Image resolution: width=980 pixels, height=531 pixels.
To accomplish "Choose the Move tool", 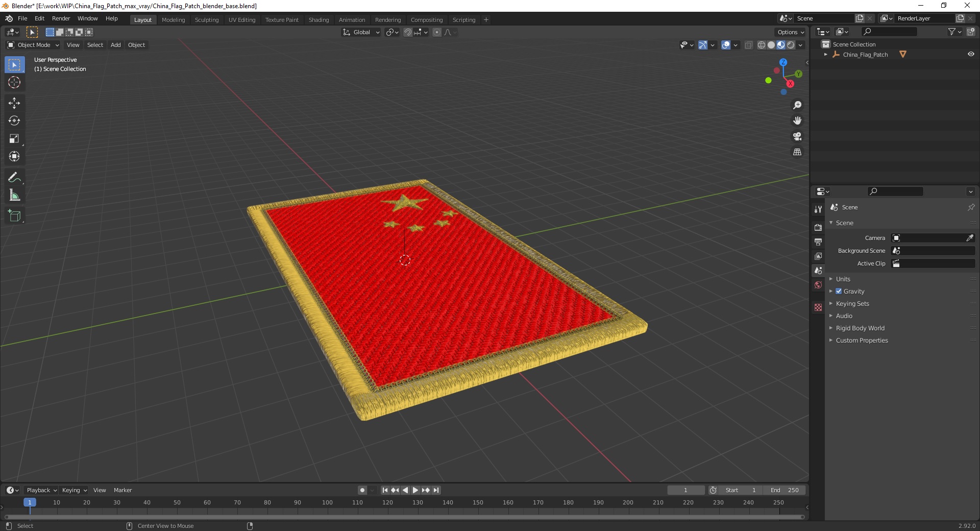I will [x=14, y=103].
